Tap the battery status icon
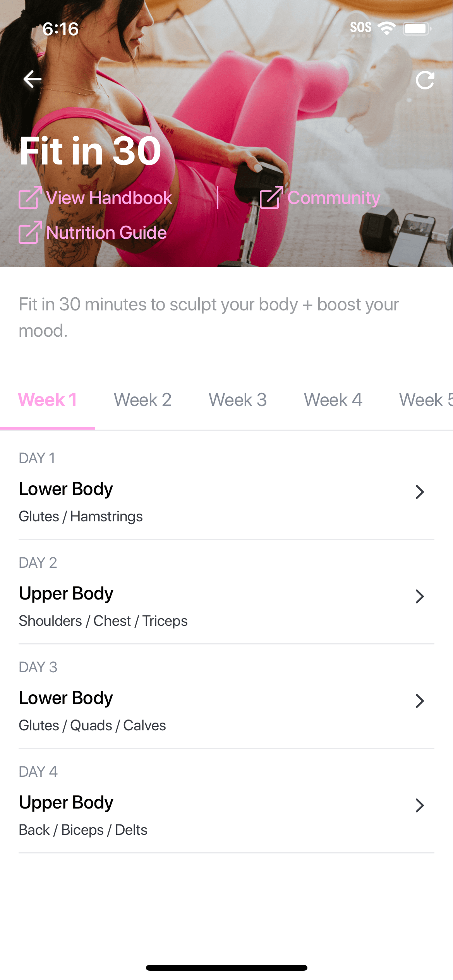This screenshot has width=453, height=980. [416, 29]
